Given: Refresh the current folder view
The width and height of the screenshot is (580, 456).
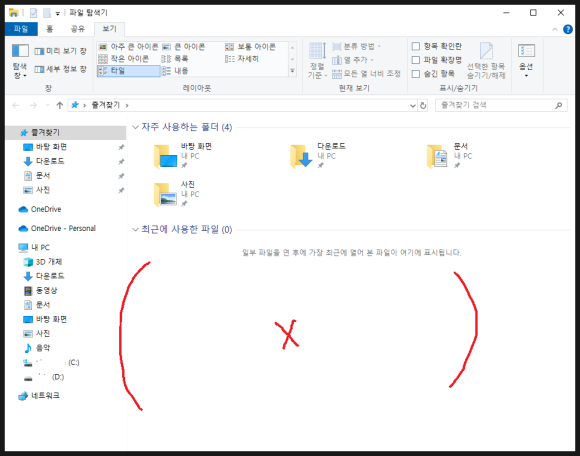Looking at the screenshot, I should [423, 106].
